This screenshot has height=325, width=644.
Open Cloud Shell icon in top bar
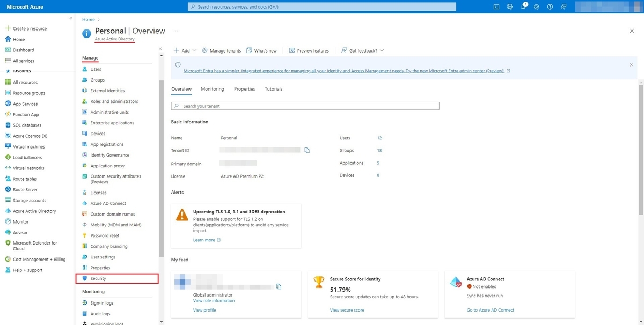(x=496, y=7)
